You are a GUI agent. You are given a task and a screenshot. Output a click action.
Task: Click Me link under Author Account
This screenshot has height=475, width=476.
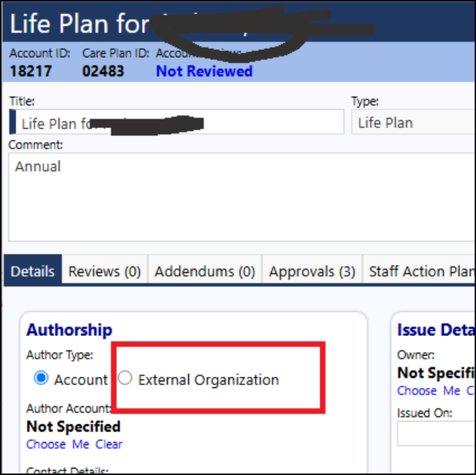click(81, 444)
